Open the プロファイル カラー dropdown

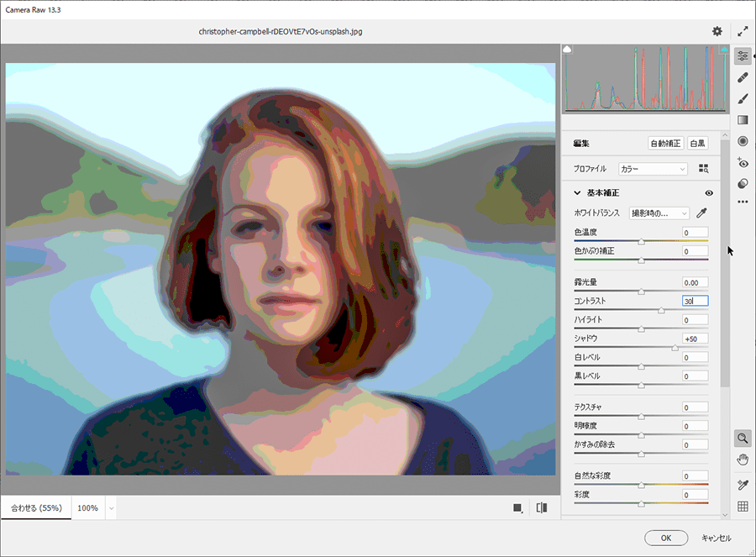pos(653,169)
